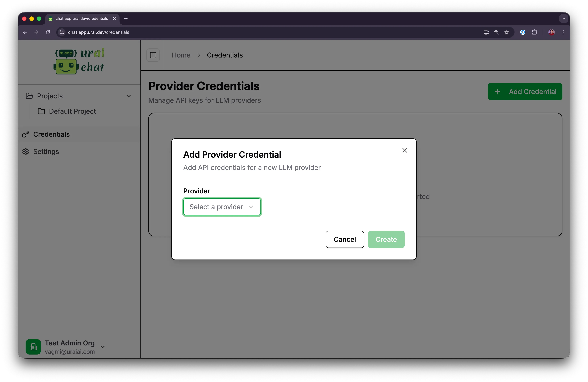Reload the page with refresh icon

48,32
